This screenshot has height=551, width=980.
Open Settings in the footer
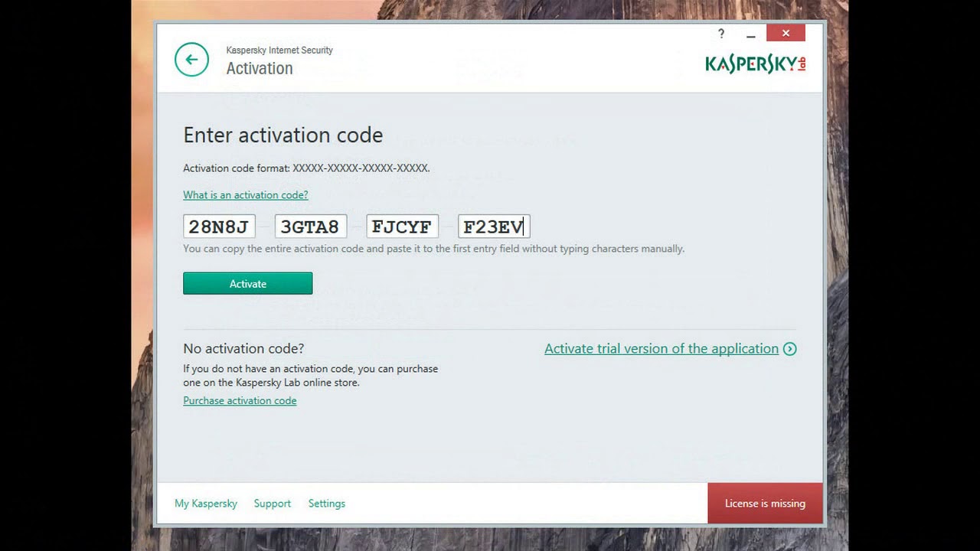(x=327, y=504)
